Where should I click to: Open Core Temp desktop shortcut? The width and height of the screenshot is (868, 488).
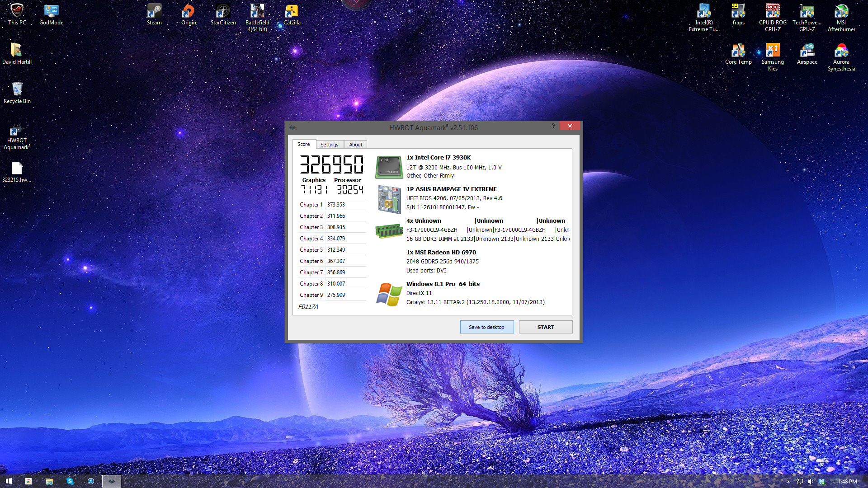(738, 54)
